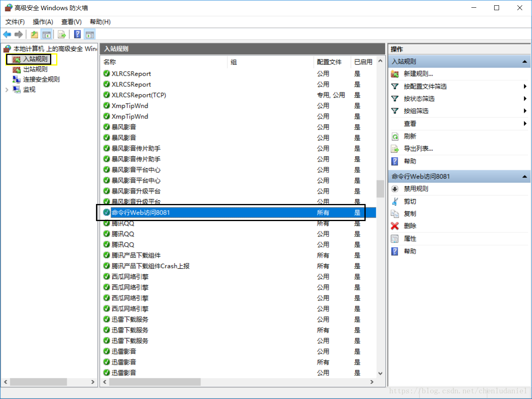
Task: Click the red X 删除 icon
Action: [x=395, y=226]
